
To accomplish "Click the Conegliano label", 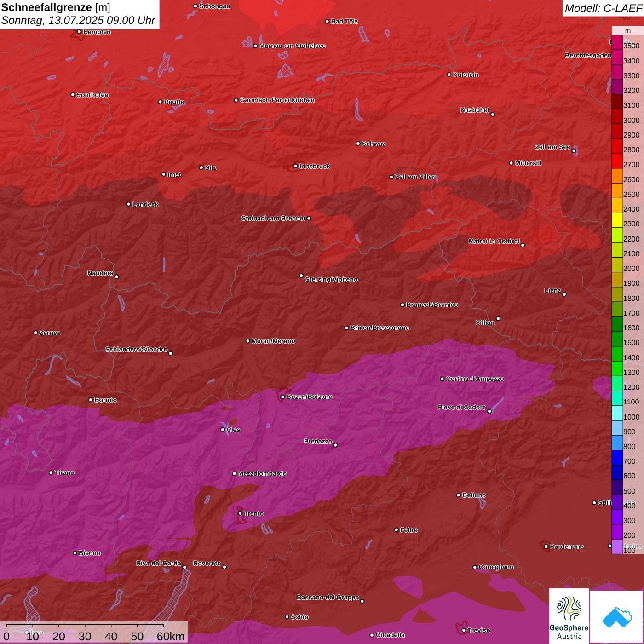I will click(x=496, y=567).
